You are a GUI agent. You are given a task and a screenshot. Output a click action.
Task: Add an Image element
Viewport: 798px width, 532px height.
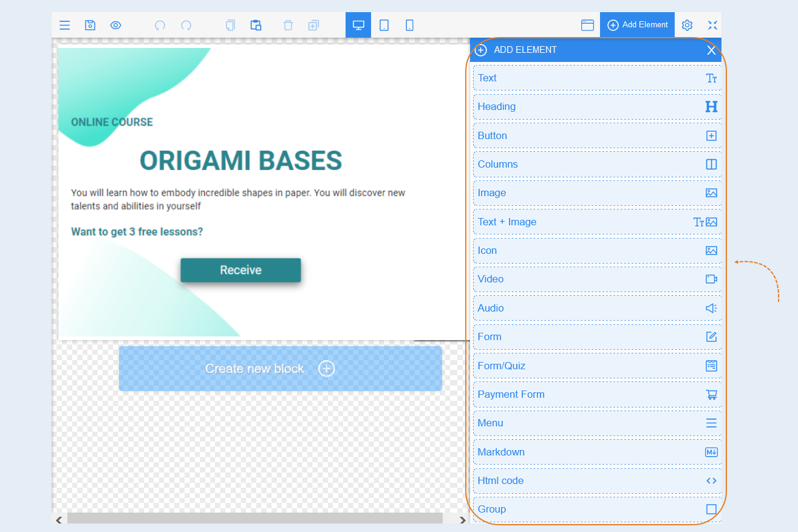click(x=597, y=193)
